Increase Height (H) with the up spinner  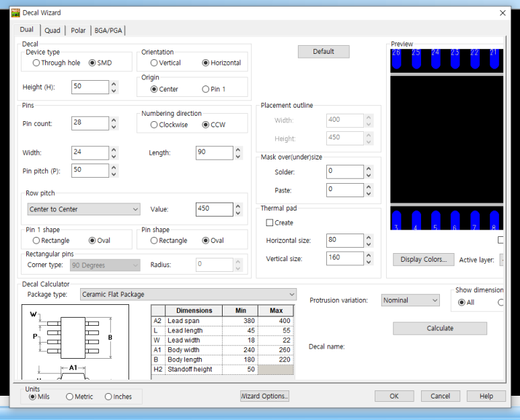(114, 84)
